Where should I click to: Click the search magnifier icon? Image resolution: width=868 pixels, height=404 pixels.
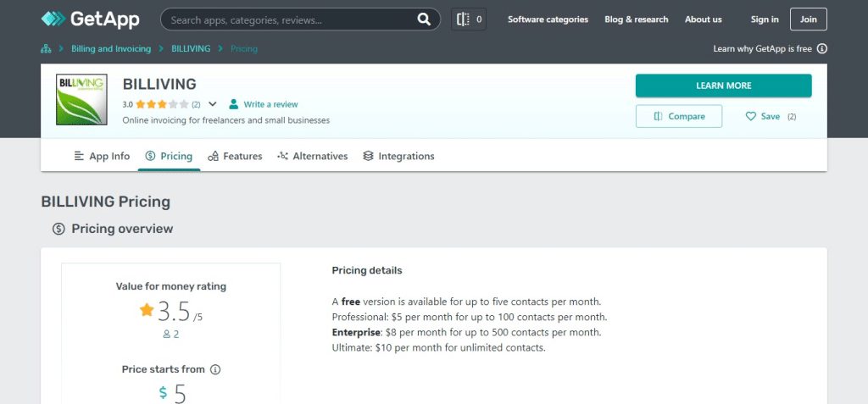click(x=424, y=19)
